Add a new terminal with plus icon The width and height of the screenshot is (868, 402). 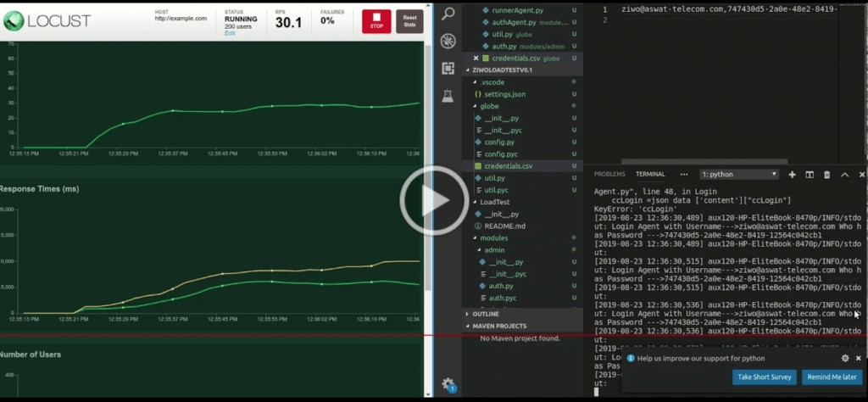point(793,175)
